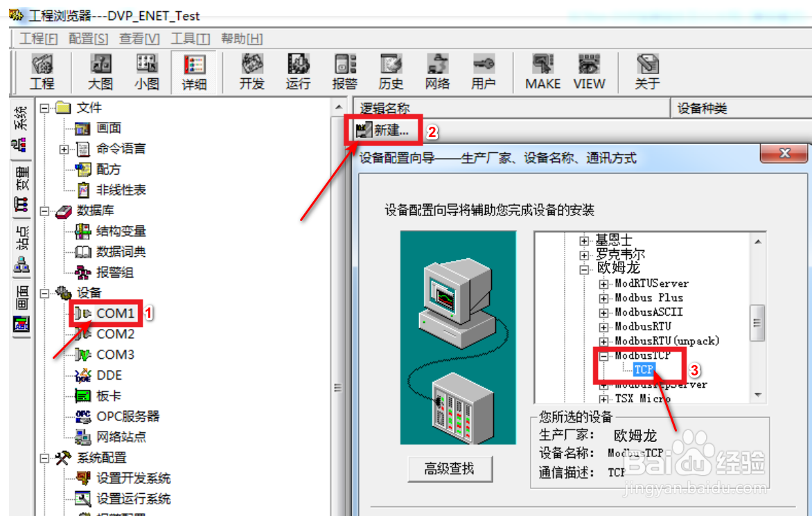This screenshot has width=812, height=516.
Task: Expand the ModbusASCII device node
Action: 603,313
